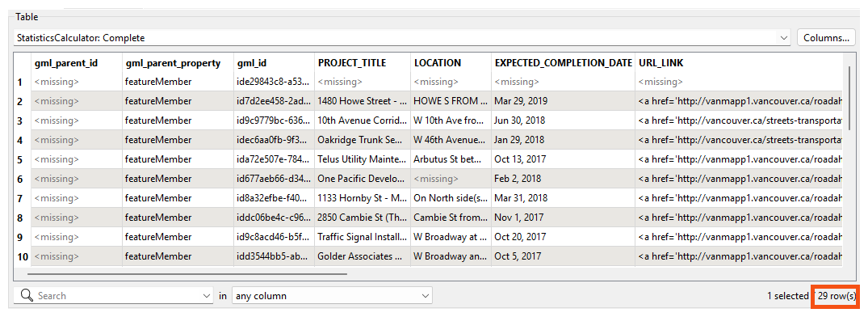Select row number 10 header
Viewport: 868px width, 317px height.
point(23,256)
